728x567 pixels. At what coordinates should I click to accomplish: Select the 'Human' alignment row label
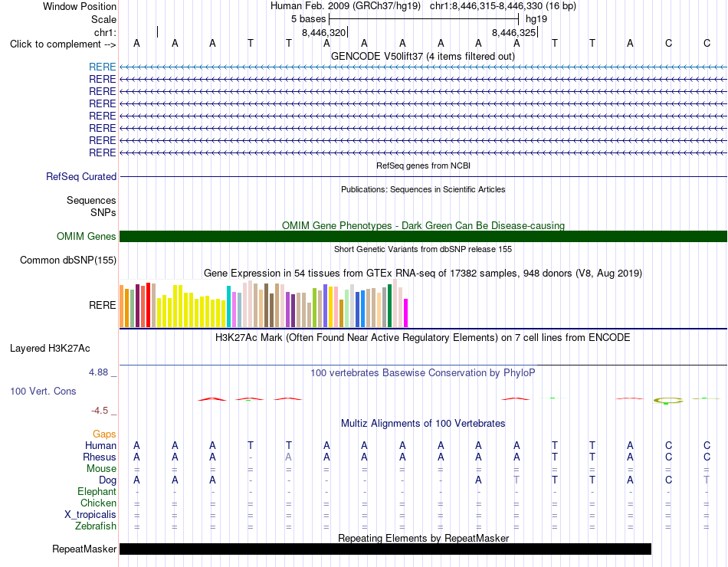pos(100,445)
